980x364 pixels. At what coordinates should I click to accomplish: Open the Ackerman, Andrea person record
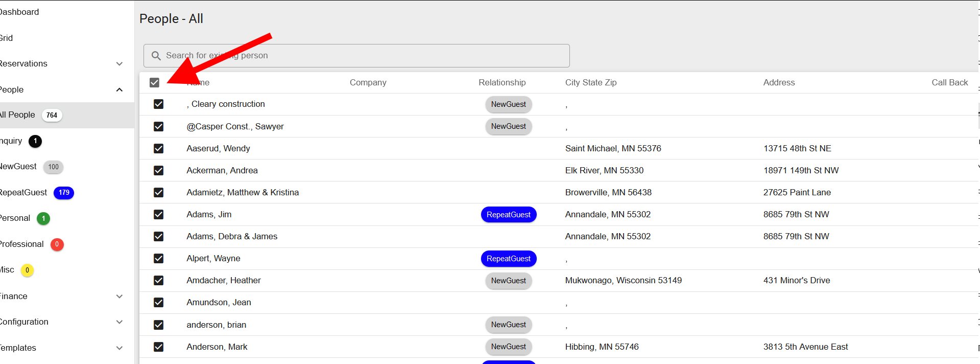click(222, 170)
